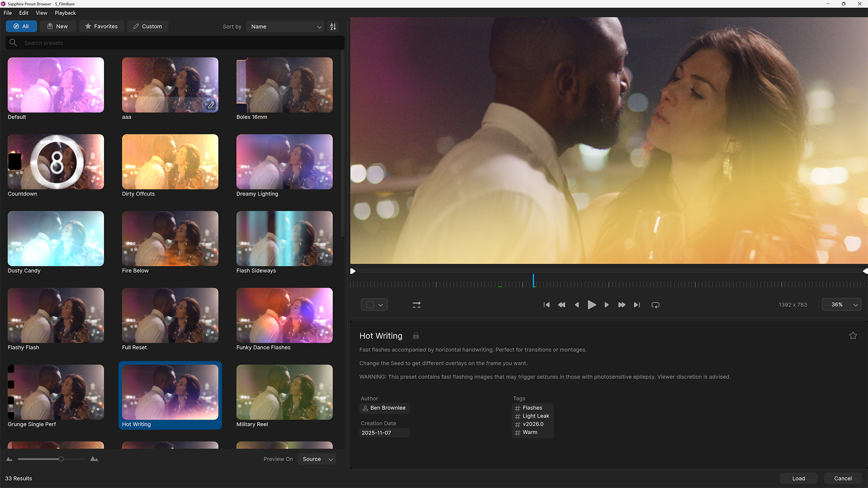Image resolution: width=868 pixels, height=488 pixels.
Task: Step back one frame
Action: click(577, 305)
